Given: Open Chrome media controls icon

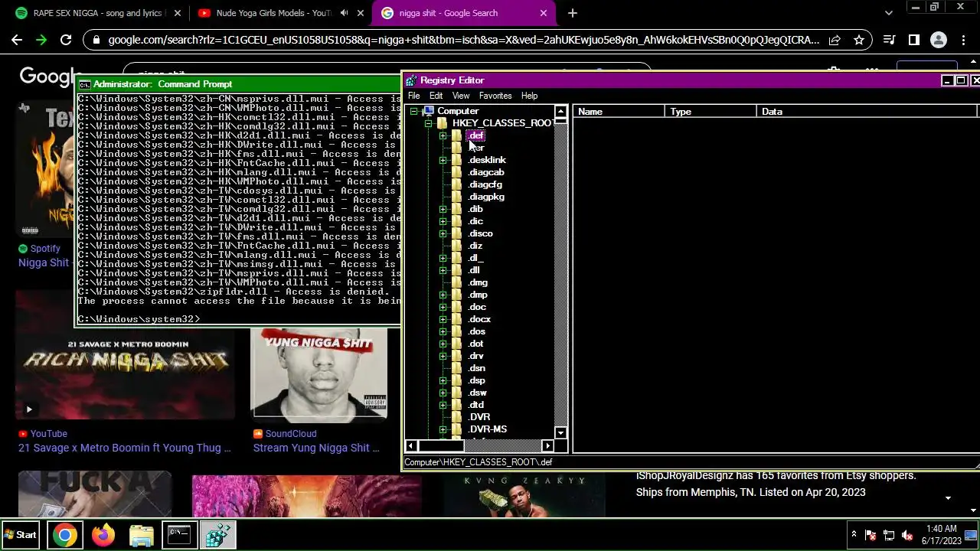Looking at the screenshot, I should [x=889, y=40].
